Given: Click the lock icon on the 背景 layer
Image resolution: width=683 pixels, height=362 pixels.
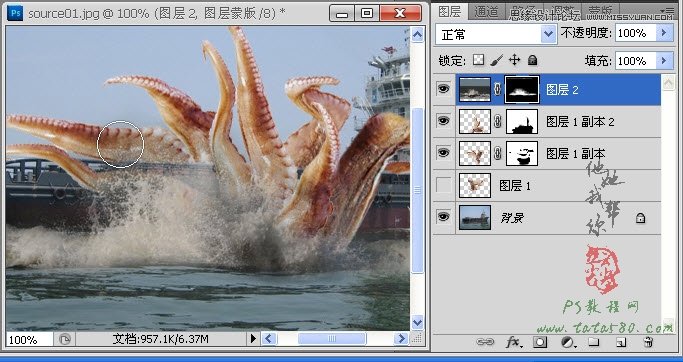Looking at the screenshot, I should coord(640,218).
